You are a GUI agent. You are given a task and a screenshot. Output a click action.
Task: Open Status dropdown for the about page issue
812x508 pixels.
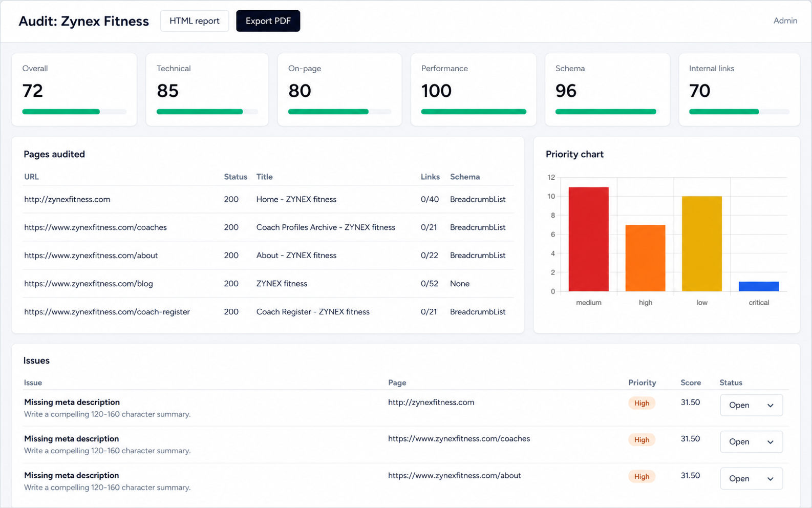pos(751,478)
